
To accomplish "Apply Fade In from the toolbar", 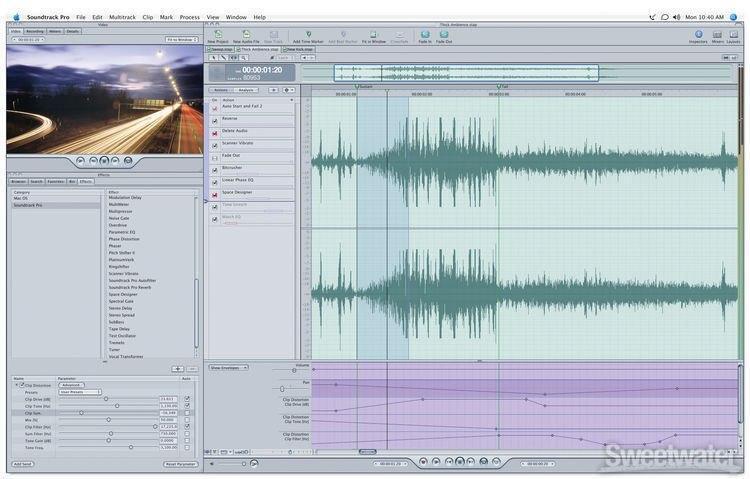I will pos(424,36).
